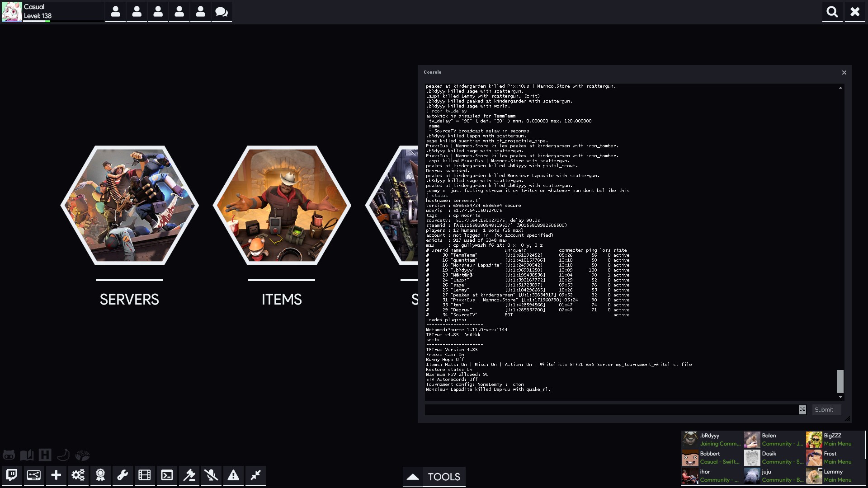Viewport: 868px width, 488px height.
Task: Click the boxed H icon
Action: tap(45, 455)
